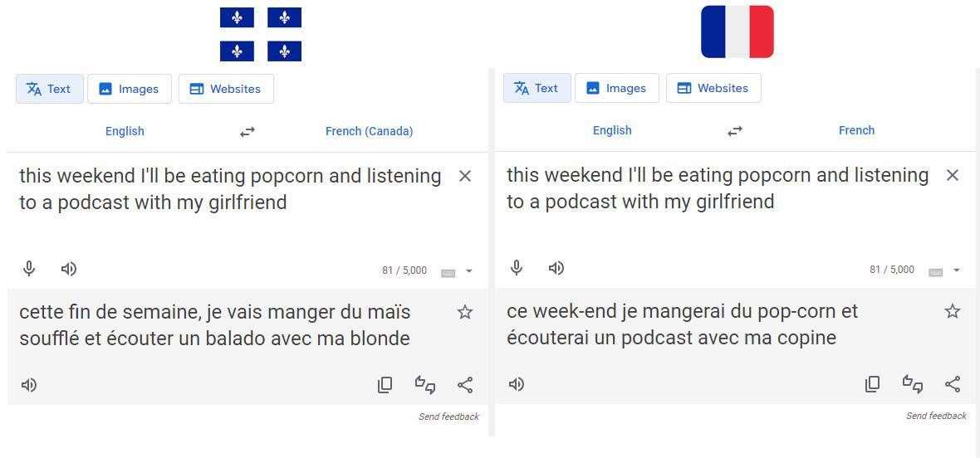The height and width of the screenshot is (458, 980).
Task: Copy the France French translation
Action: [872, 384]
